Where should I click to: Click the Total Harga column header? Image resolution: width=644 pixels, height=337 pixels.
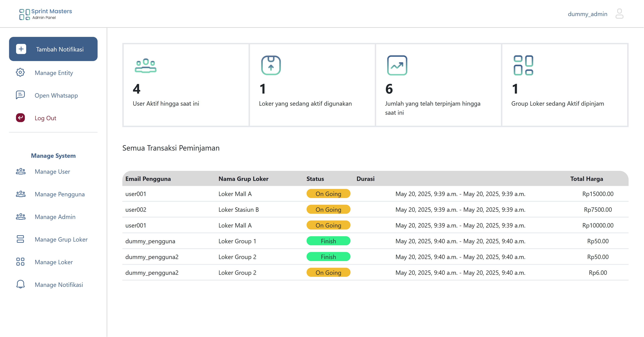pyautogui.click(x=586, y=179)
